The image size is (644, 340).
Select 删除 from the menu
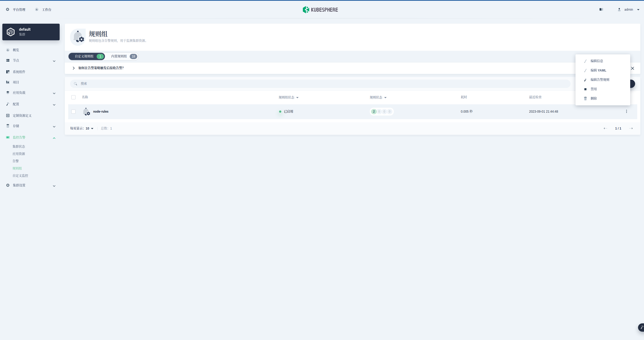click(x=603, y=98)
